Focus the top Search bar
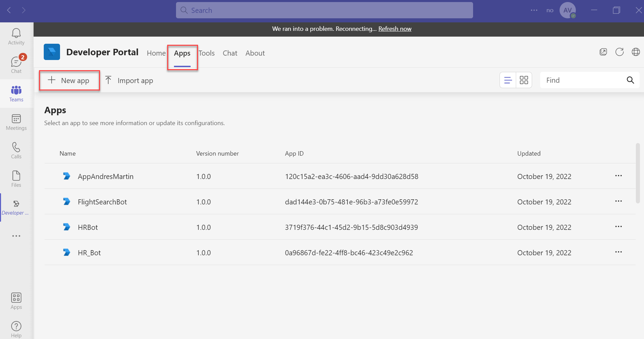The image size is (644, 339). pos(324,10)
